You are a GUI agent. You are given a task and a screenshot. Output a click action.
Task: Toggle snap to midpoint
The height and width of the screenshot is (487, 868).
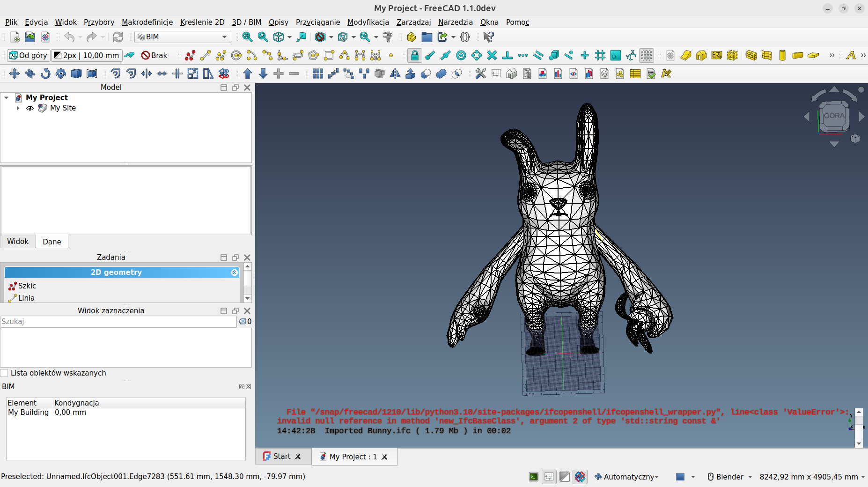[446, 55]
